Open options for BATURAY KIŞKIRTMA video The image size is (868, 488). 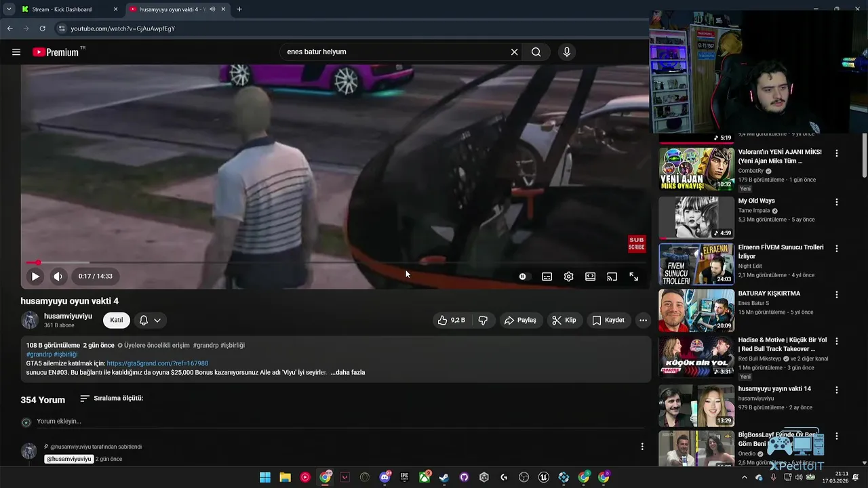837,295
